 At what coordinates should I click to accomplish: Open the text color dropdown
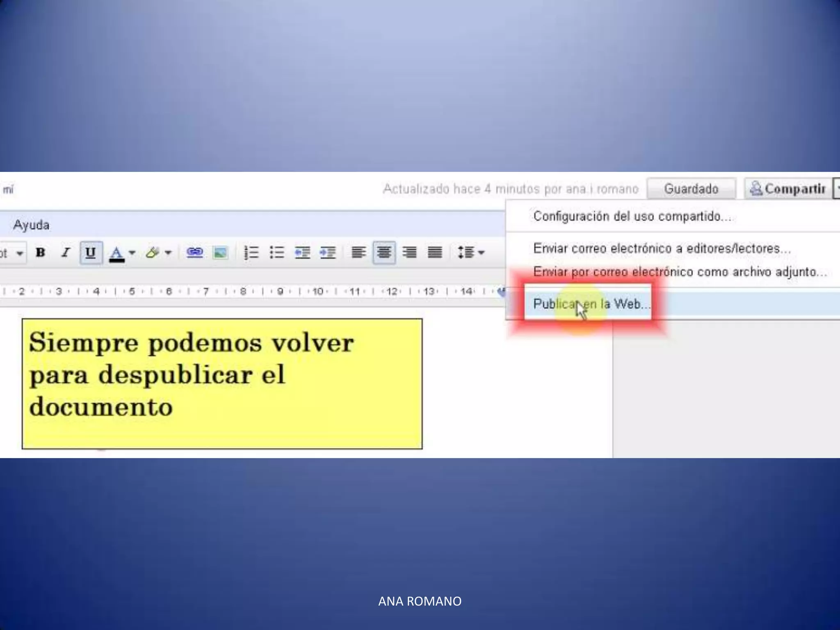(x=132, y=252)
